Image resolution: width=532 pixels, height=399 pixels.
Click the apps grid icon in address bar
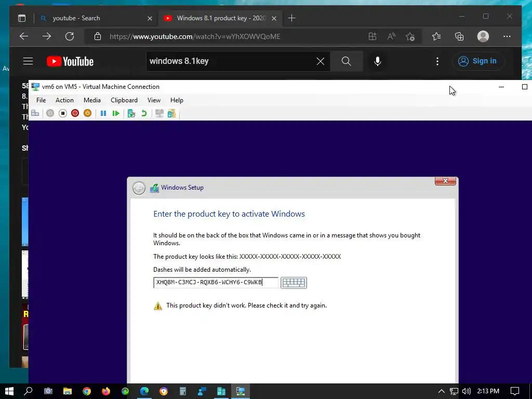(x=373, y=36)
